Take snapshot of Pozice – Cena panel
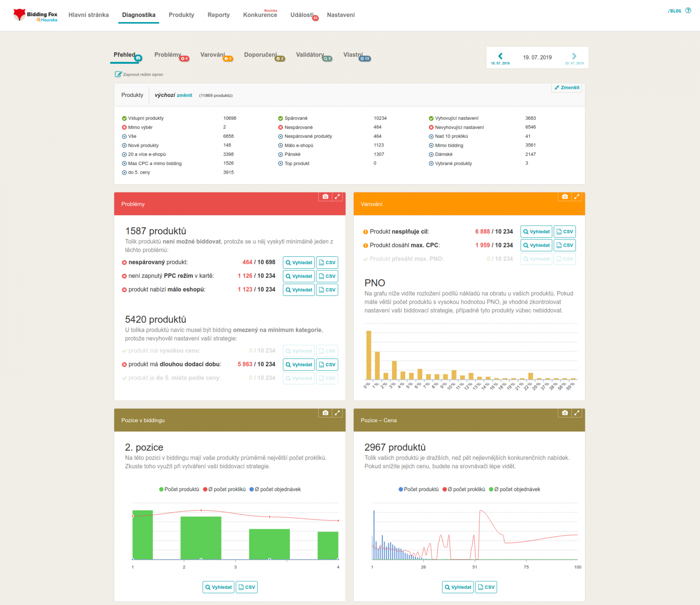The width and height of the screenshot is (700, 605). (565, 413)
